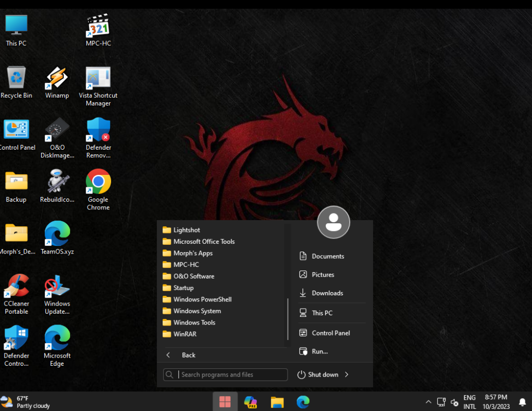532x411 pixels.
Task: Click the user account picture
Action: click(x=333, y=222)
